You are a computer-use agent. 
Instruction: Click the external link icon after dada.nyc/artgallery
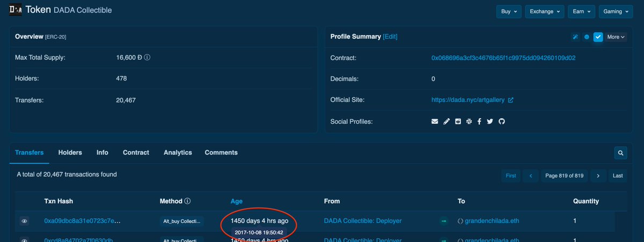tap(510, 100)
